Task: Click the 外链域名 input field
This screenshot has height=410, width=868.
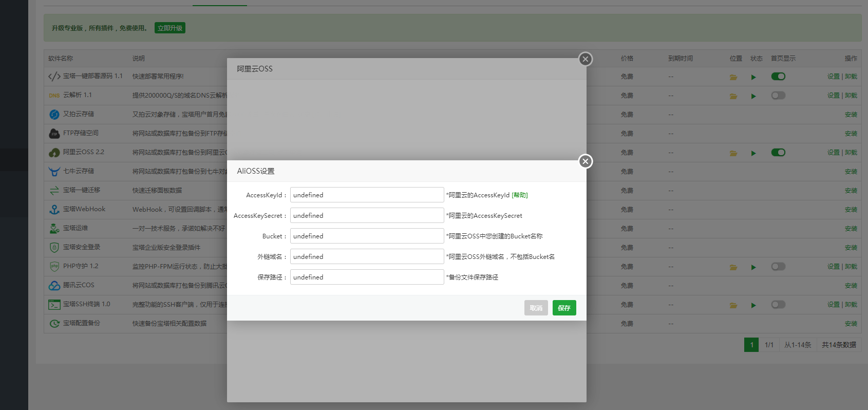Action: coord(367,256)
